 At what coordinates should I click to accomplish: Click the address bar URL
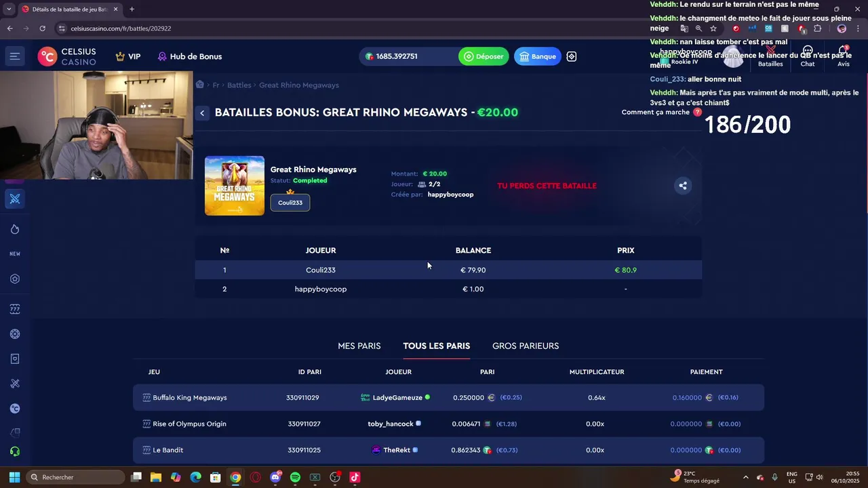121,28
